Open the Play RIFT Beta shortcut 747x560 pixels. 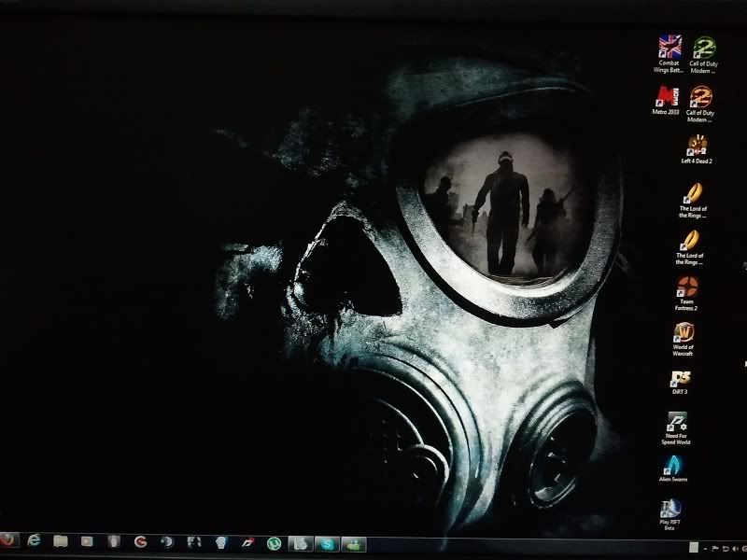(x=669, y=515)
